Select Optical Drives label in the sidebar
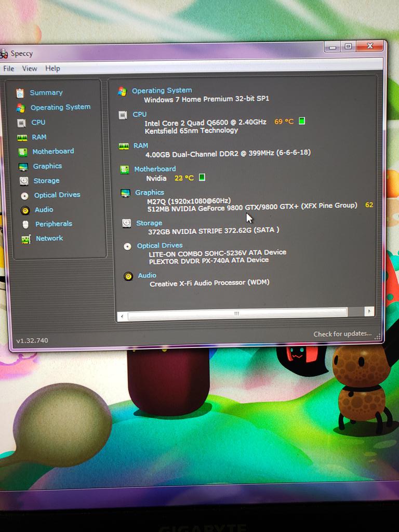The width and height of the screenshot is (399, 532). [57, 195]
